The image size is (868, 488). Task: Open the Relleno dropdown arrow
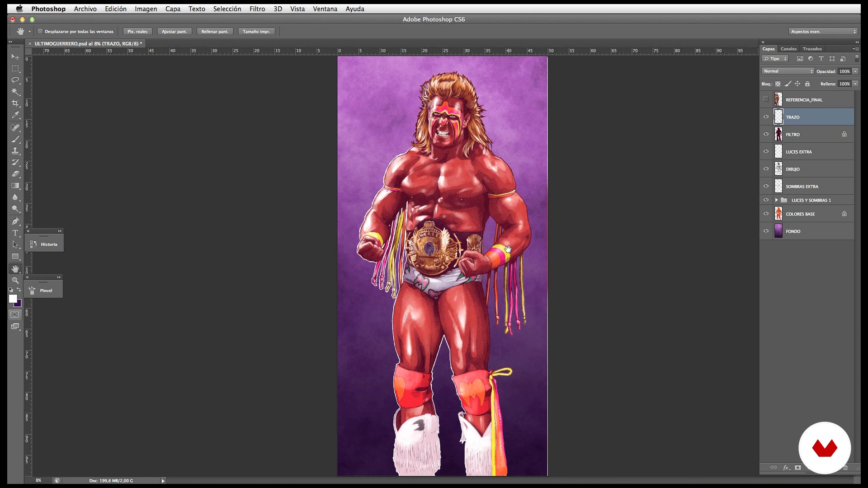(855, 84)
